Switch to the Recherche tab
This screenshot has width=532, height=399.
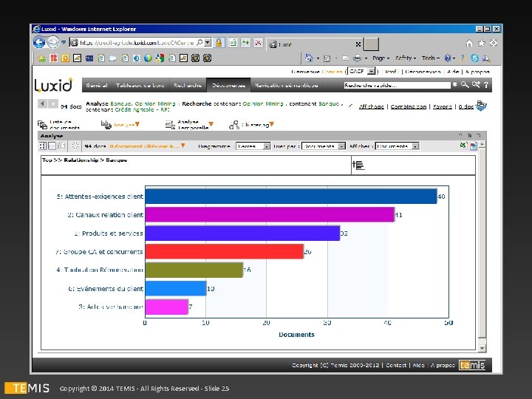click(188, 85)
